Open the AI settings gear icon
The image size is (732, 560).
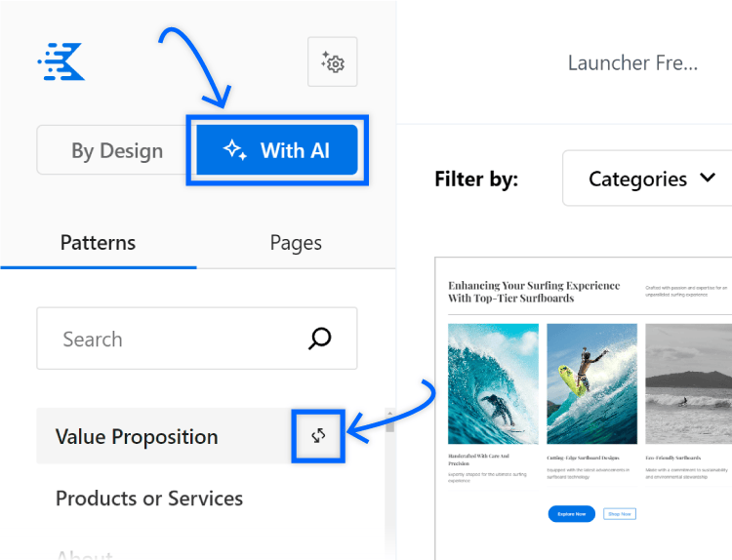(x=333, y=62)
